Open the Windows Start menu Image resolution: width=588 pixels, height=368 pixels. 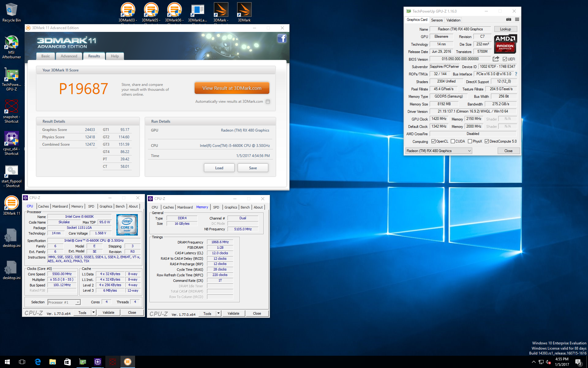tap(7, 362)
